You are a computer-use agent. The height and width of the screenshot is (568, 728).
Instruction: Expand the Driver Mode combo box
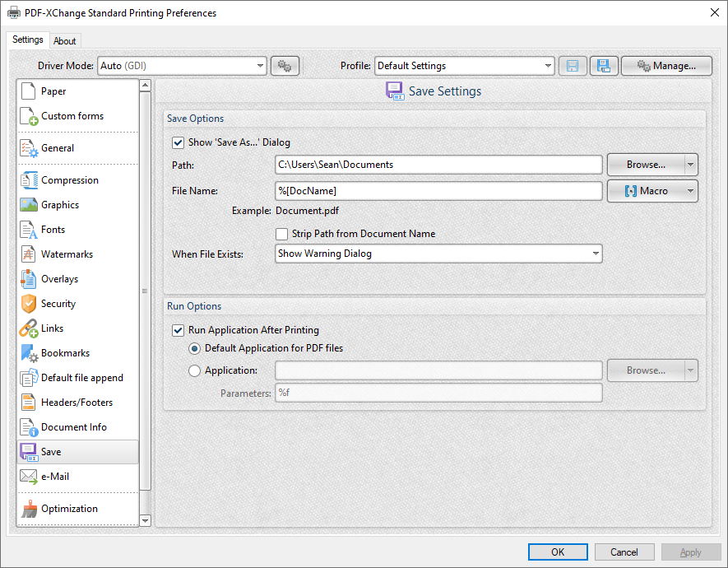182,66
